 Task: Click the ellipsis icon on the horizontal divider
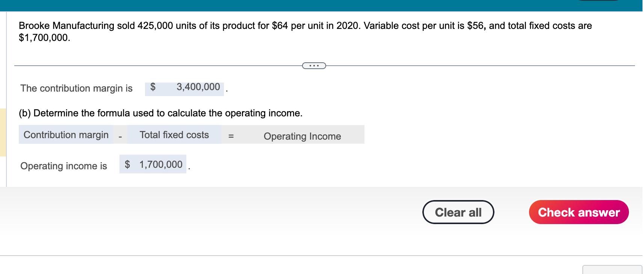tap(314, 66)
